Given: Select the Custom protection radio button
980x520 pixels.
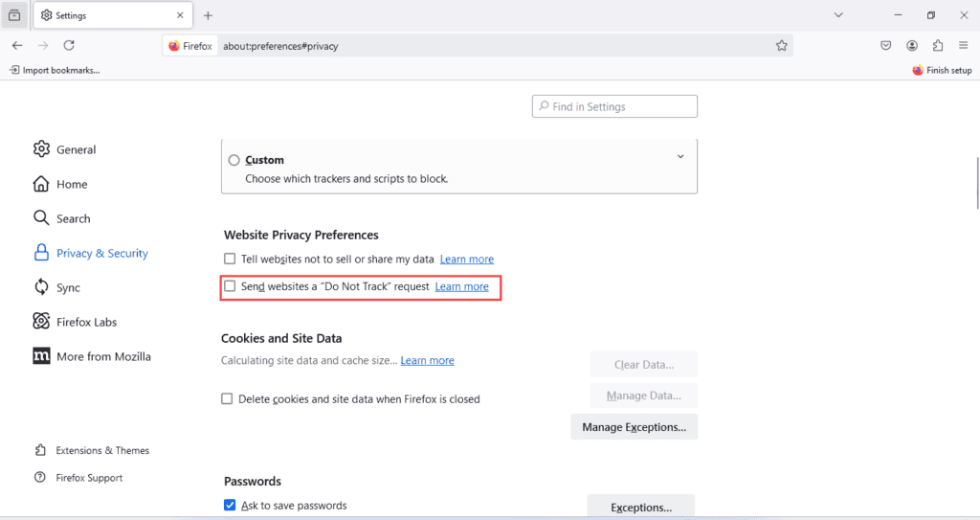Looking at the screenshot, I should tap(234, 160).
